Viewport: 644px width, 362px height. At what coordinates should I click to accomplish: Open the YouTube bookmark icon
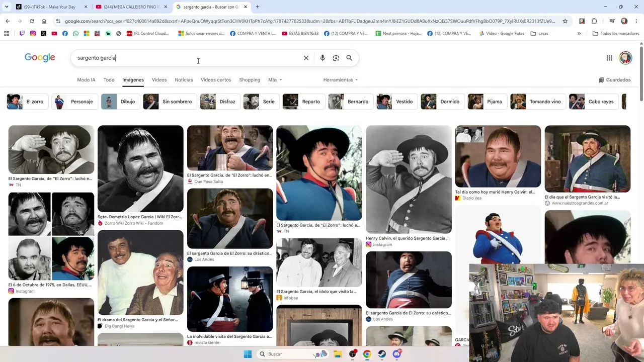coord(54,34)
